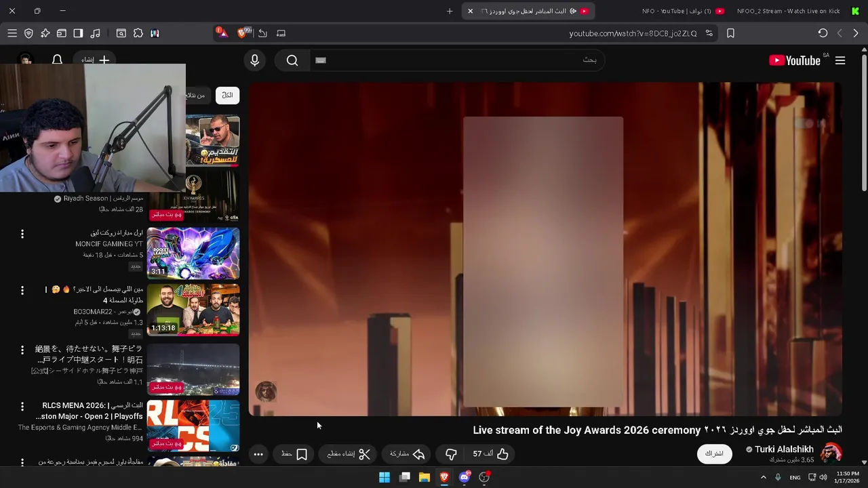Open a new browser tab
The image size is (868, 488).
(450, 11)
